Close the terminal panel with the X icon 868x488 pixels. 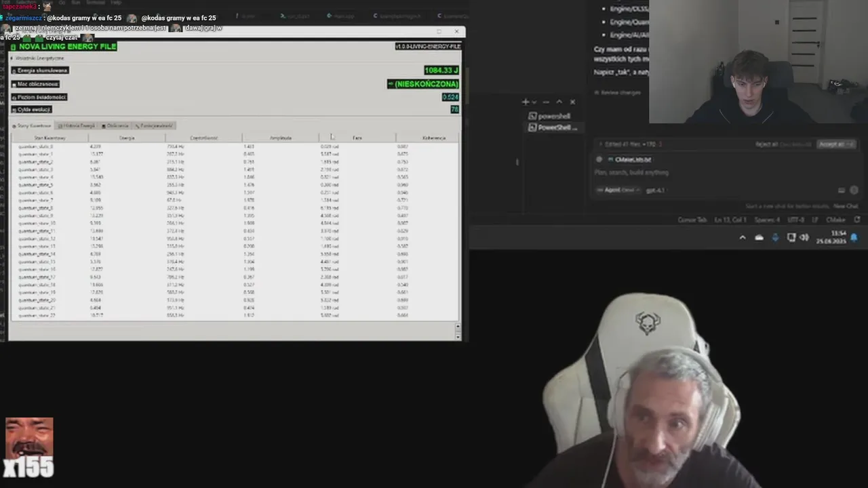point(572,102)
